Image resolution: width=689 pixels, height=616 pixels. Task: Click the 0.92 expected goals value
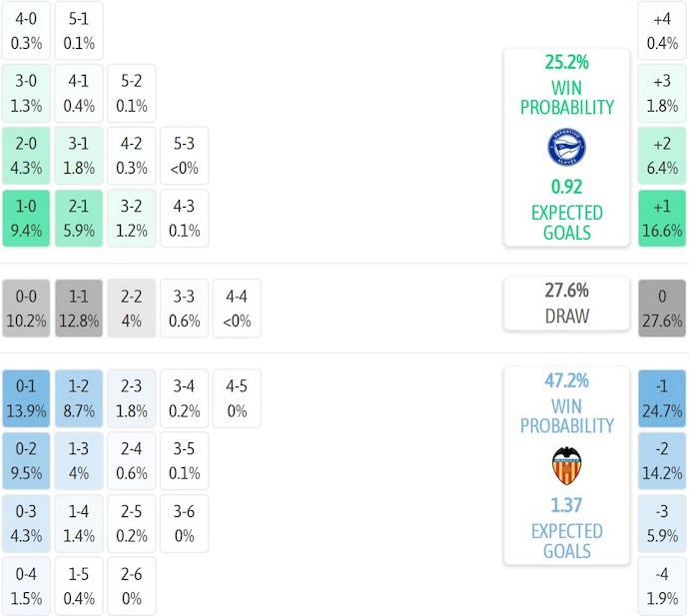[x=566, y=187]
